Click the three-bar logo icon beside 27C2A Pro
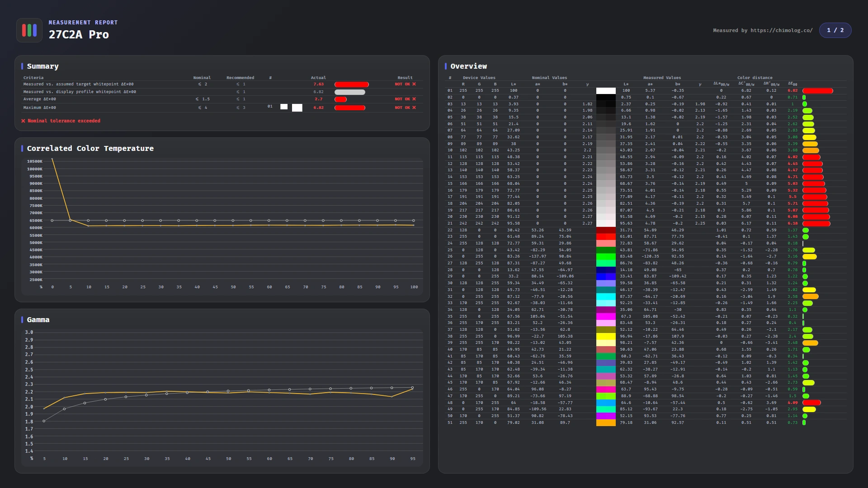The image size is (868, 488). (x=29, y=30)
